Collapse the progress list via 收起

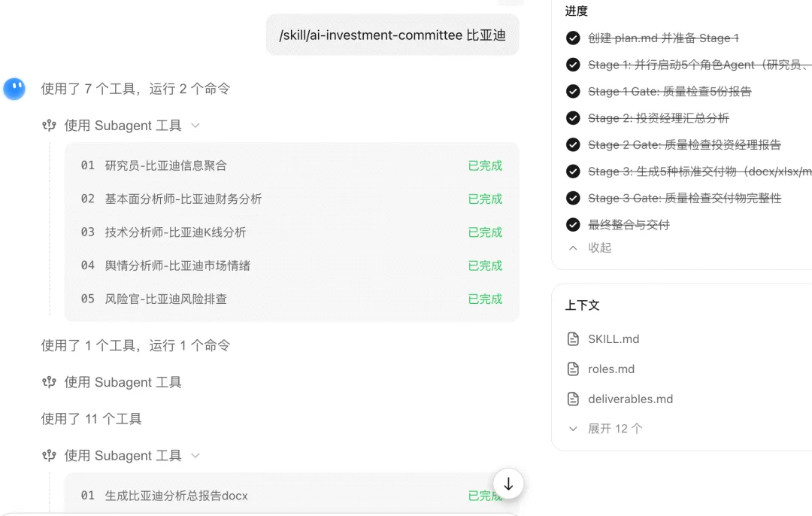[590, 247]
